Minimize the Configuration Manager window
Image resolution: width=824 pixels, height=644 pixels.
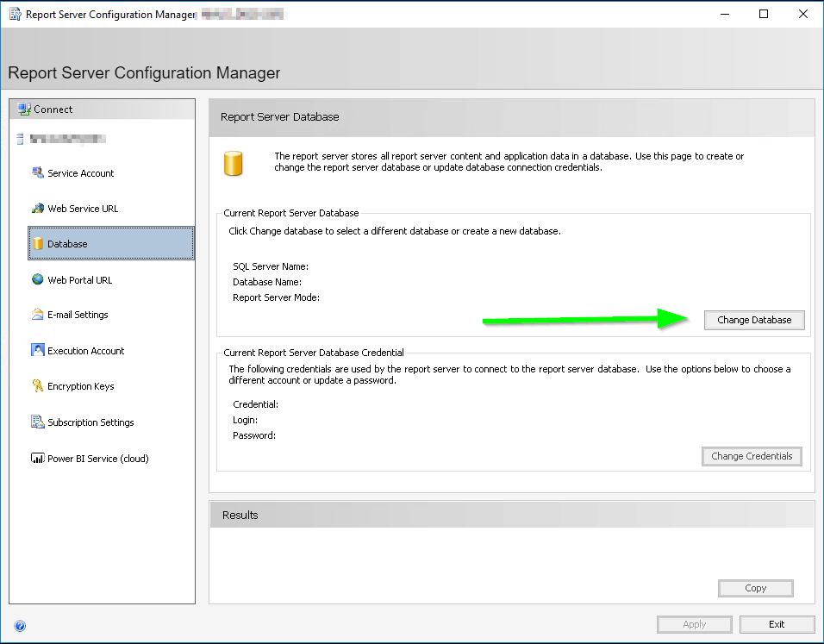point(725,14)
